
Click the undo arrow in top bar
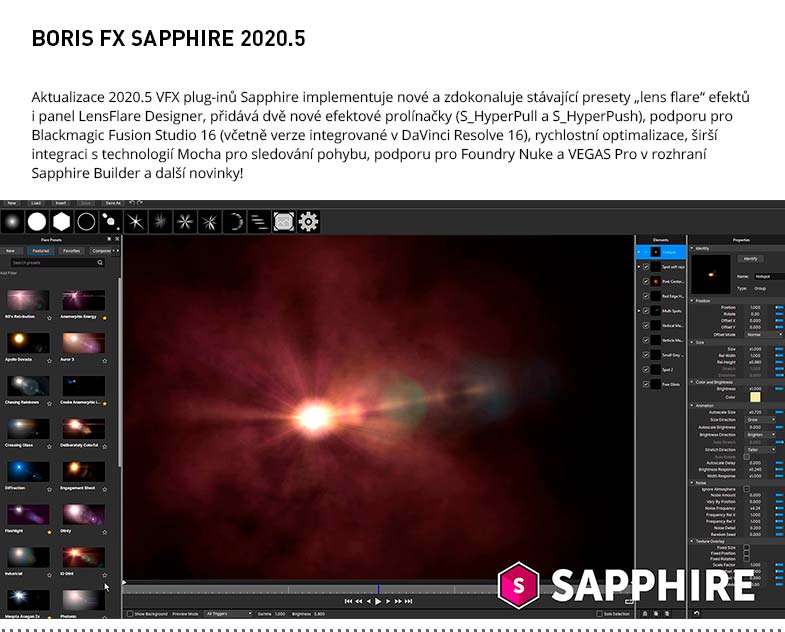click(x=132, y=203)
